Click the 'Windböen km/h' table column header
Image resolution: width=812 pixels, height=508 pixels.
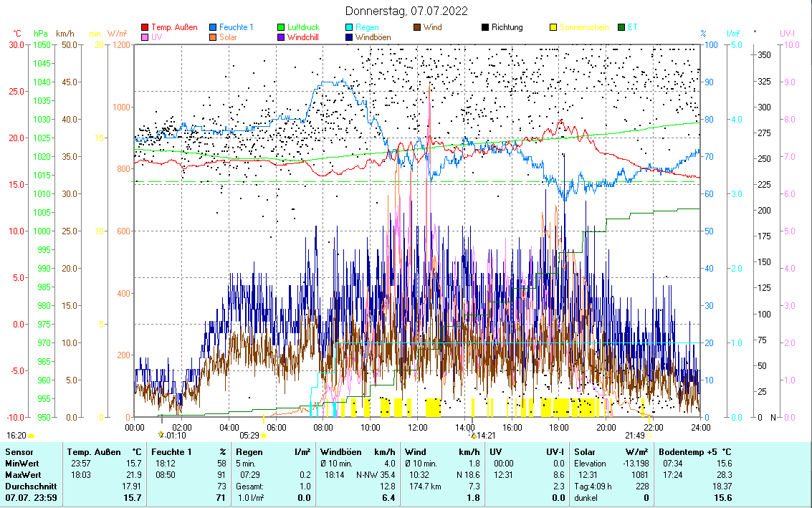(358, 452)
